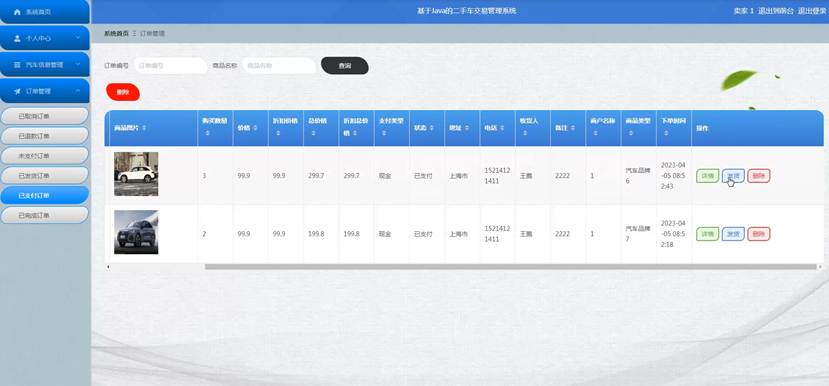Open the 已发货订单 sidebar item

tap(44, 176)
